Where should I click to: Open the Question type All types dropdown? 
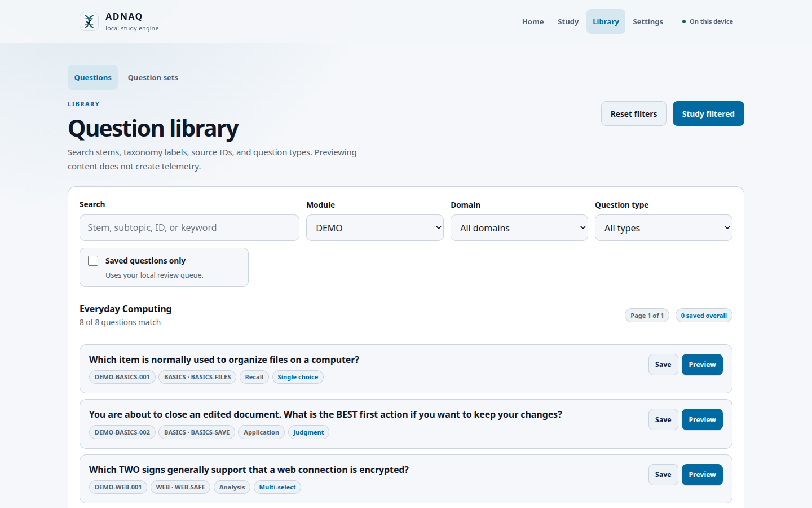[x=664, y=228]
